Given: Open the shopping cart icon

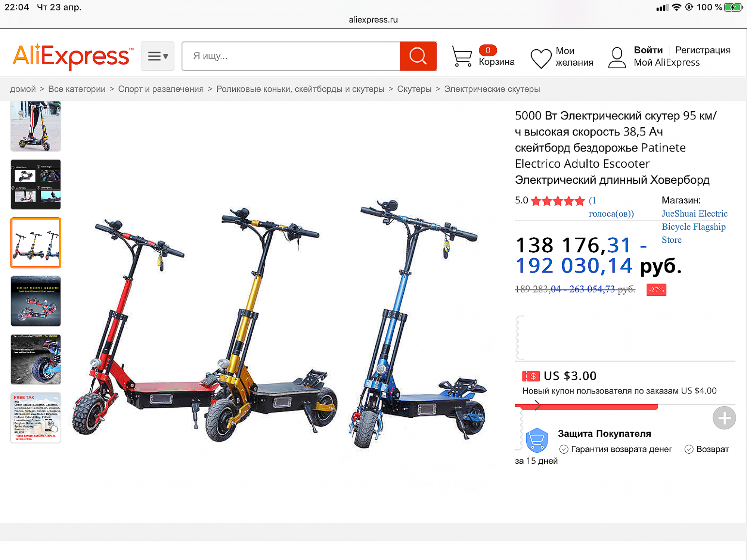Looking at the screenshot, I should (462, 56).
